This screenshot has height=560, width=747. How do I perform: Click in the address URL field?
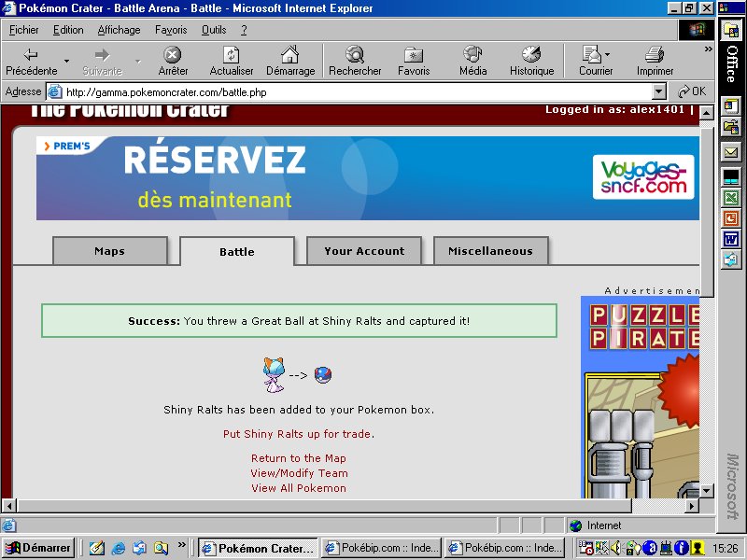(x=355, y=91)
